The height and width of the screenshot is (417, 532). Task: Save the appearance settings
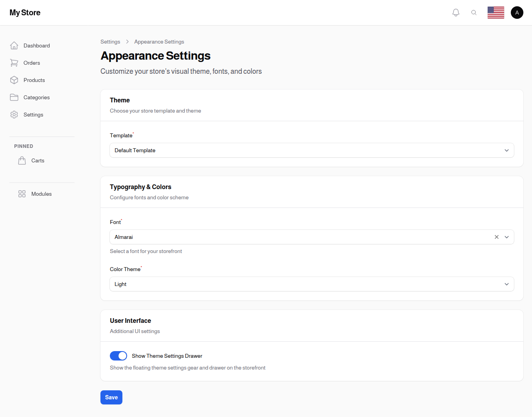click(111, 397)
